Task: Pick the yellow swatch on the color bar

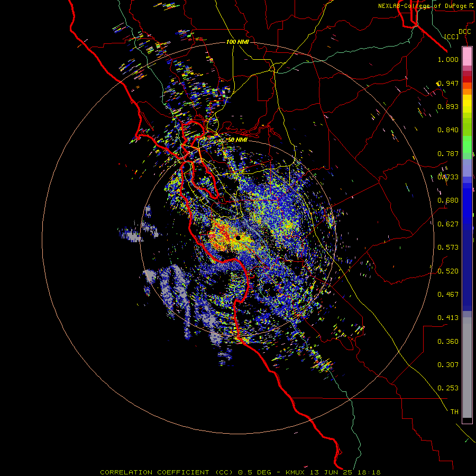Action: pyautogui.click(x=467, y=104)
